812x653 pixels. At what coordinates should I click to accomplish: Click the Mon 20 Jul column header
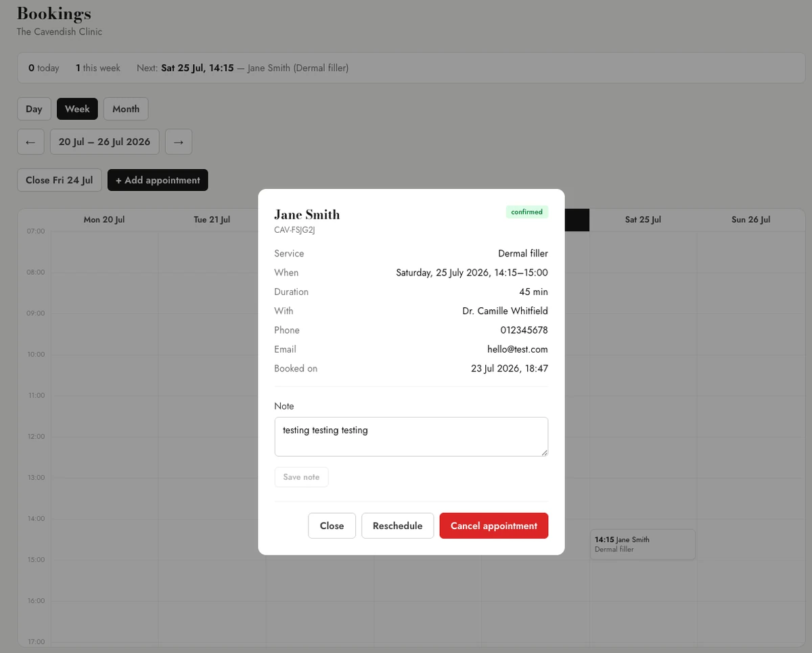point(104,220)
